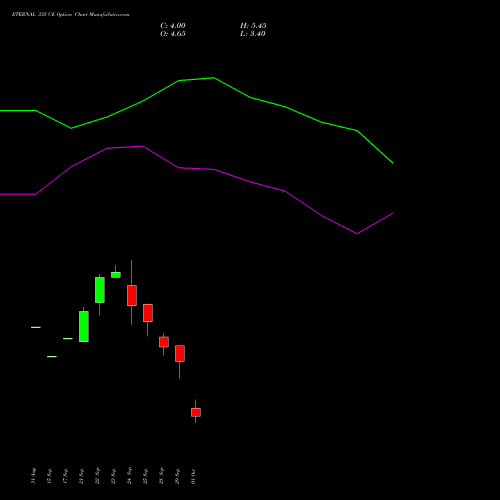This screenshot has width=500, height=500.
Task: Click the purple lower indicator line
Action: (214, 170)
